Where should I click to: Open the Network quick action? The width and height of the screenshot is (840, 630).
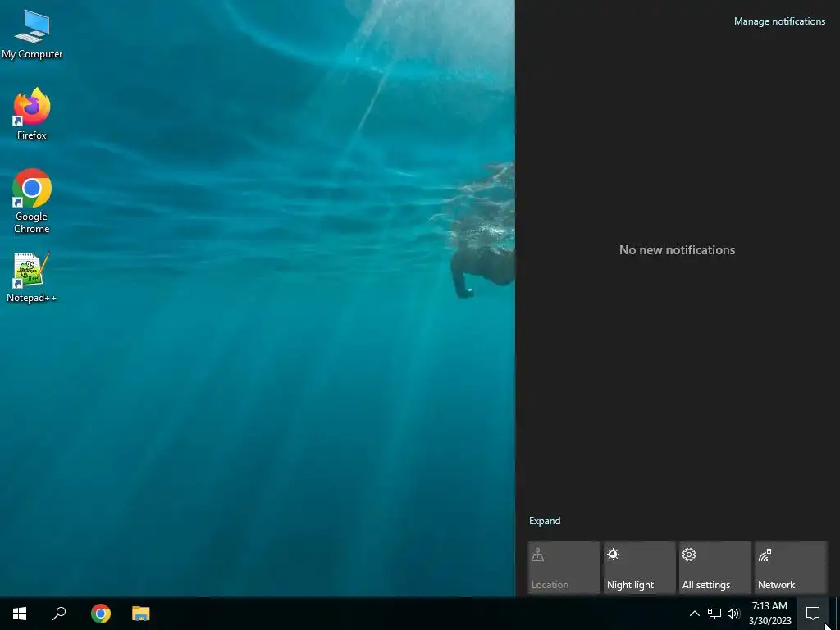790,568
